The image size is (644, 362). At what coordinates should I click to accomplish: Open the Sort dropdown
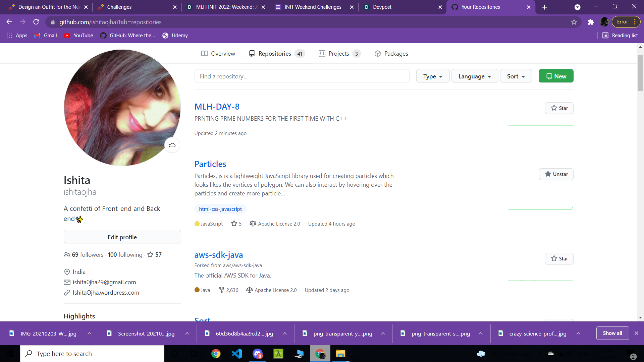(516, 76)
